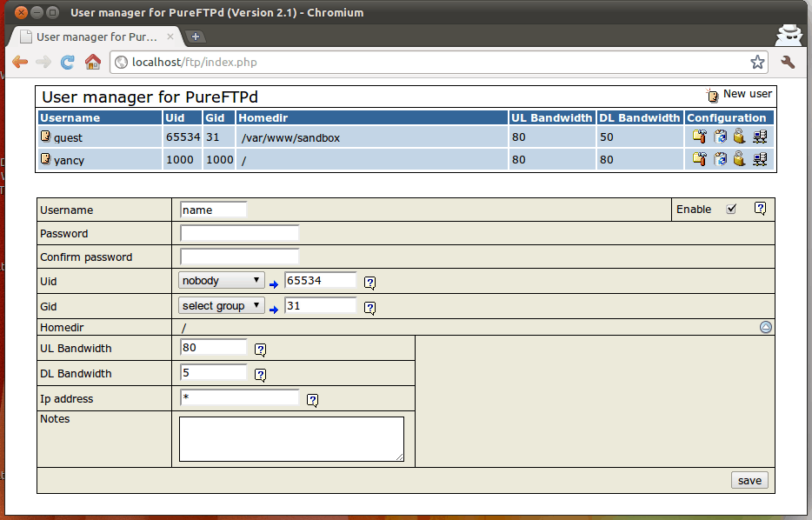
Task: Click the blue arrow next to Gid dropdown
Action: pyautogui.click(x=274, y=310)
